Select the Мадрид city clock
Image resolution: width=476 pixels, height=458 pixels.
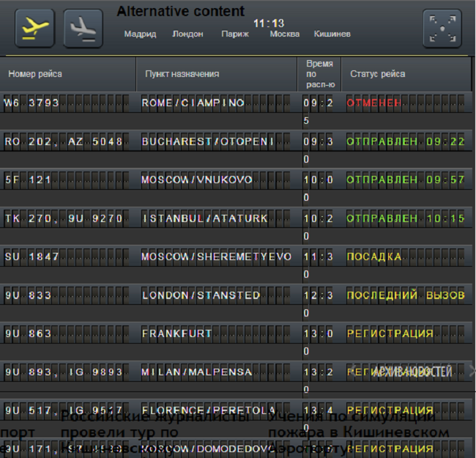click(140, 34)
